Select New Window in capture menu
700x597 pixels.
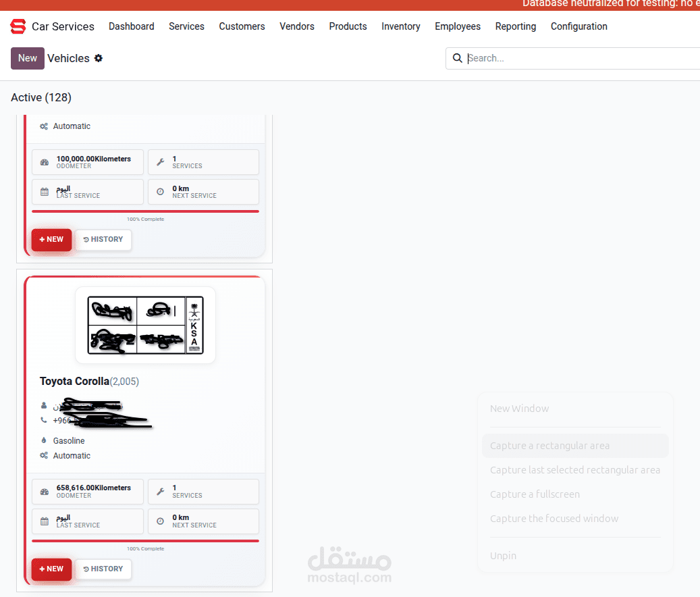click(x=520, y=409)
